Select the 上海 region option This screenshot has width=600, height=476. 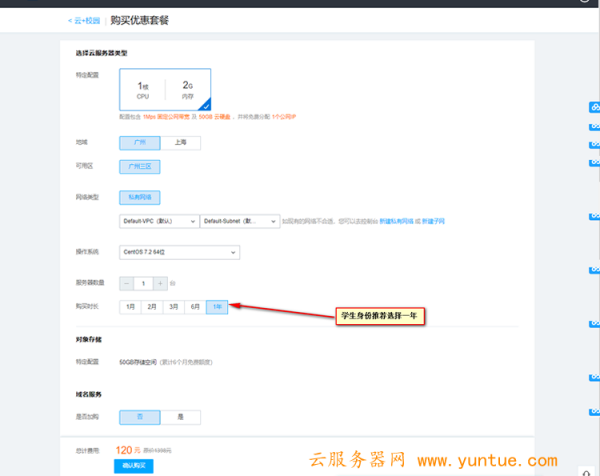[181, 143]
